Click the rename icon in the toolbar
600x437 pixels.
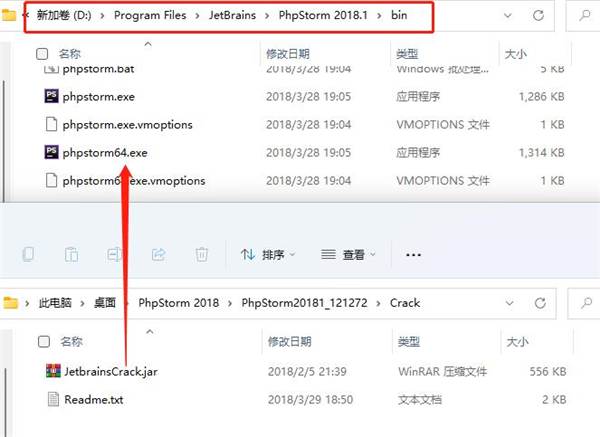point(115,254)
